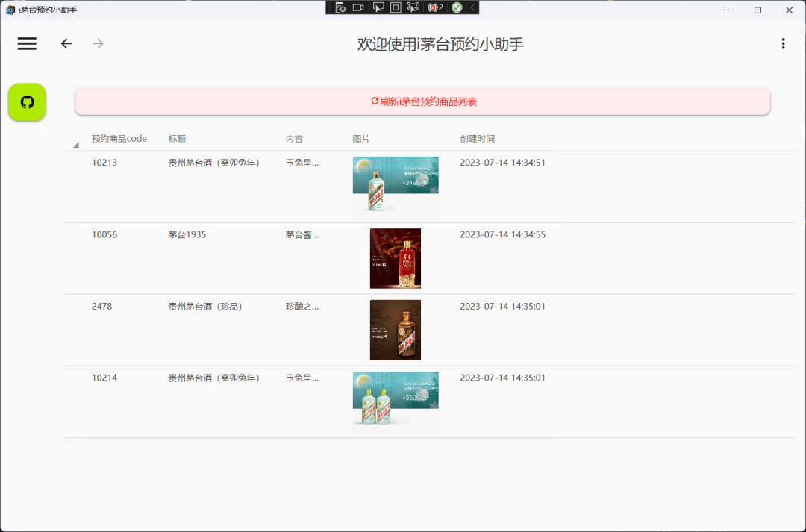This screenshot has width=806, height=532.
Task: Click the 创建时间 column header
Action: click(x=477, y=139)
